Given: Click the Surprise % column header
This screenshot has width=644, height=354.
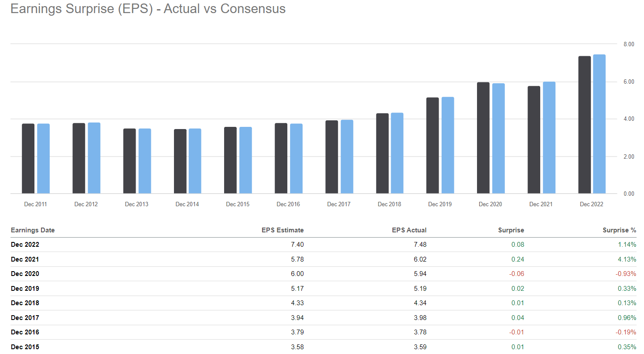Looking at the screenshot, I should pyautogui.click(x=619, y=230).
